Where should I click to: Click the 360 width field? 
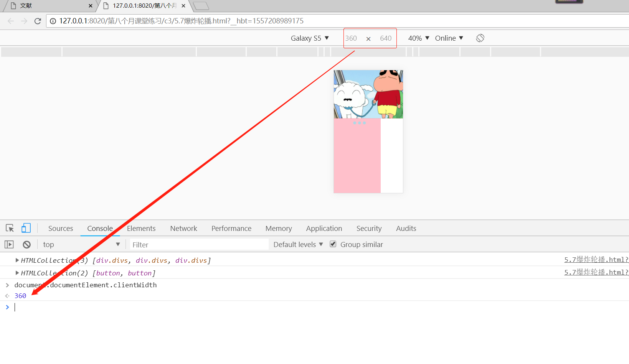[351, 38]
